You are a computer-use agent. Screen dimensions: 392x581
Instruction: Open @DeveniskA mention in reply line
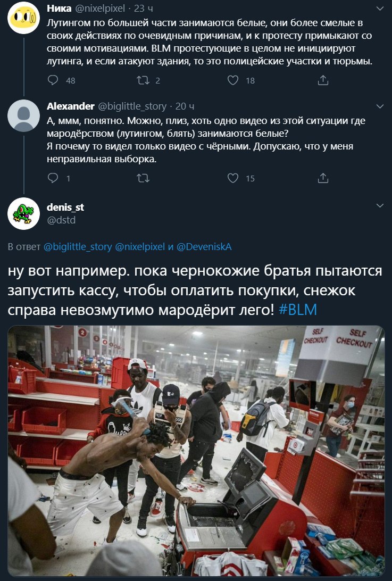click(204, 247)
